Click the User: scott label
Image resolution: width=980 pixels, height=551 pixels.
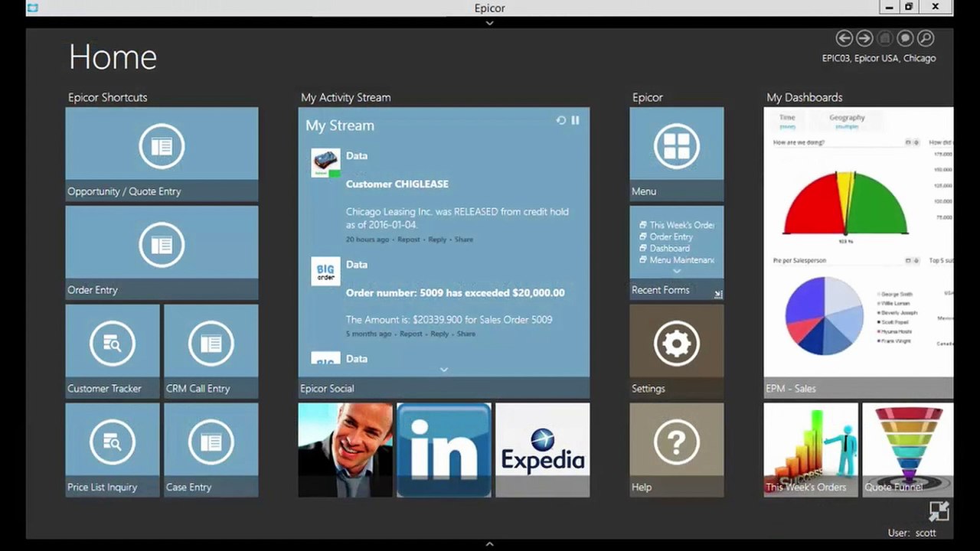(x=911, y=533)
